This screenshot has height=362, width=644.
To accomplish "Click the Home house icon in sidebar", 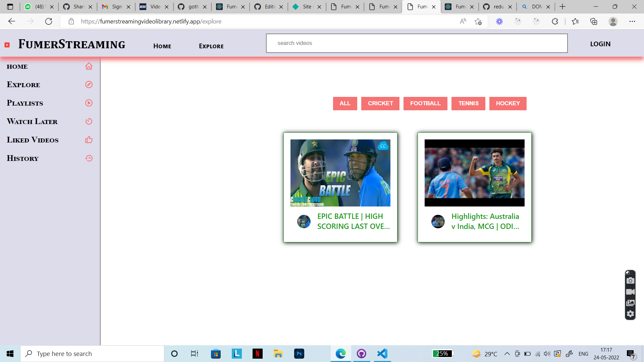I will [x=89, y=66].
